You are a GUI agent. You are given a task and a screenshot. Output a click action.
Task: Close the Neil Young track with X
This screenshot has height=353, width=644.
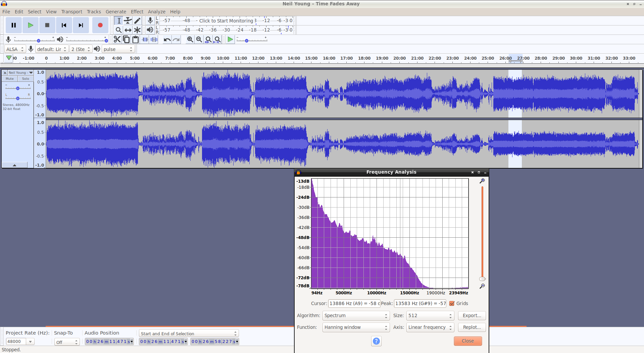coord(5,73)
